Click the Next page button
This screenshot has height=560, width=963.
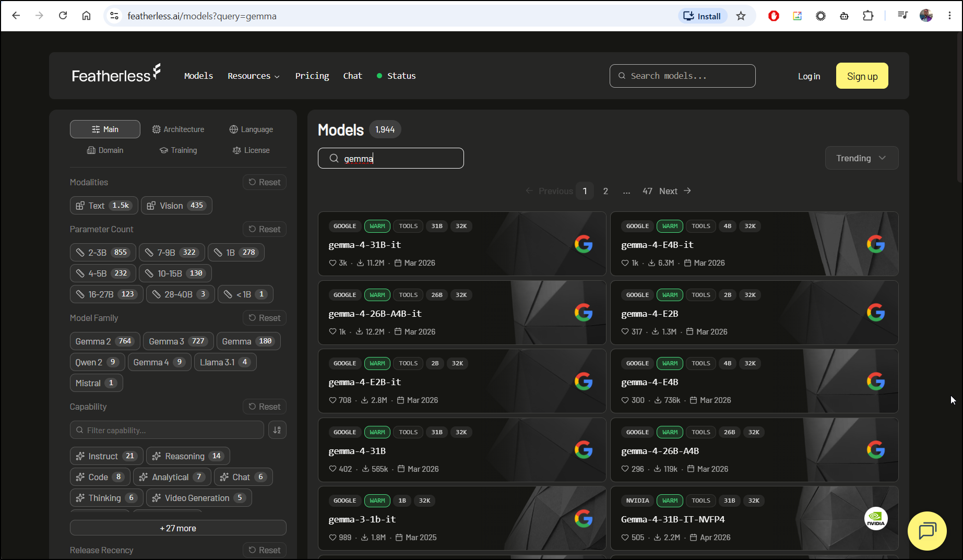click(x=675, y=191)
